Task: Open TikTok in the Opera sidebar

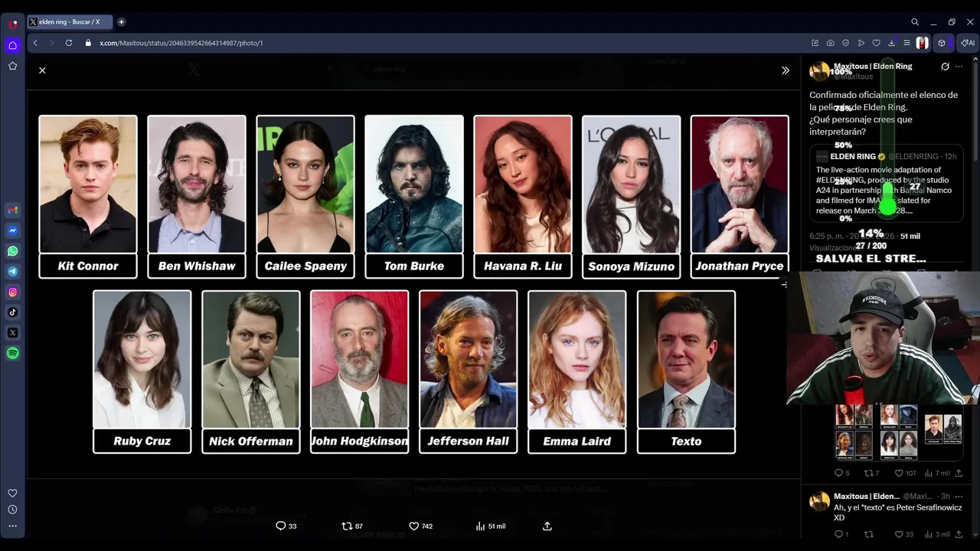Action: [13, 312]
